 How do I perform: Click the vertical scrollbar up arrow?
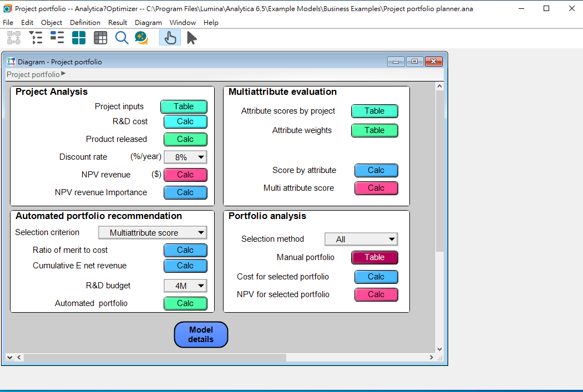pyautogui.click(x=439, y=86)
